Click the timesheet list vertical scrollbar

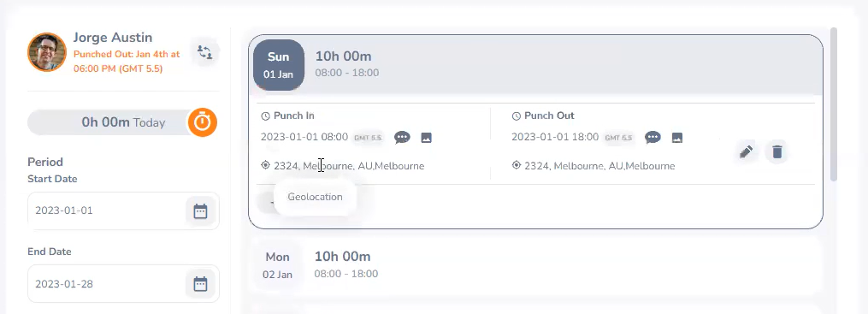coord(835,104)
